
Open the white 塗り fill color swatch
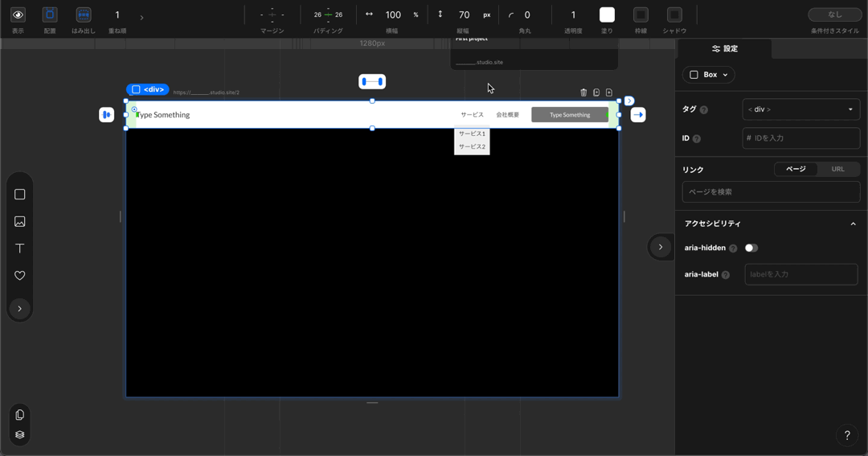(607, 15)
